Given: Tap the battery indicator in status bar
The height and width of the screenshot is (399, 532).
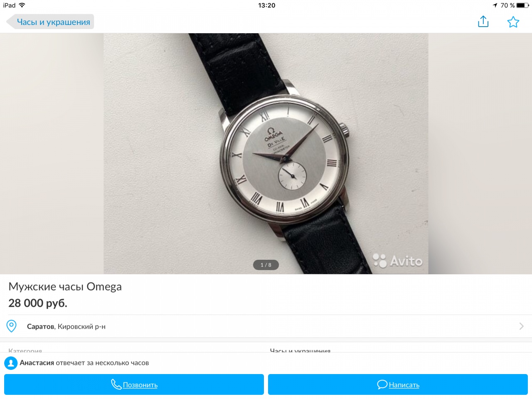Looking at the screenshot, I should [522, 5].
